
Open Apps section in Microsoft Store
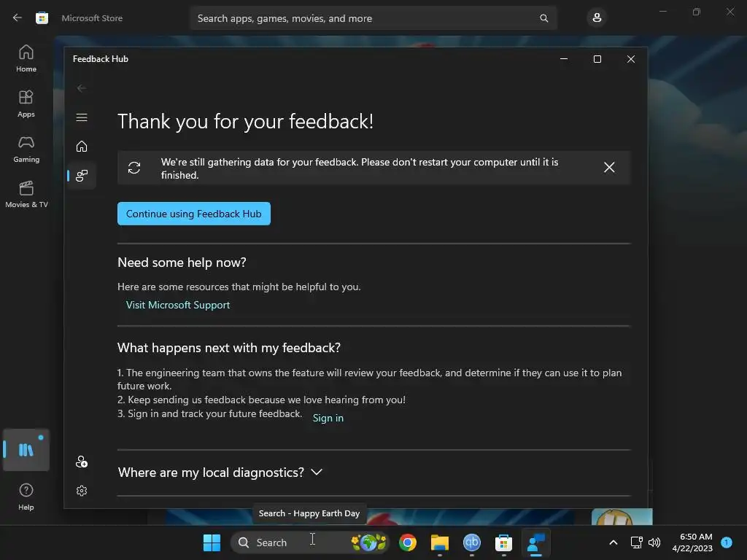click(x=26, y=104)
